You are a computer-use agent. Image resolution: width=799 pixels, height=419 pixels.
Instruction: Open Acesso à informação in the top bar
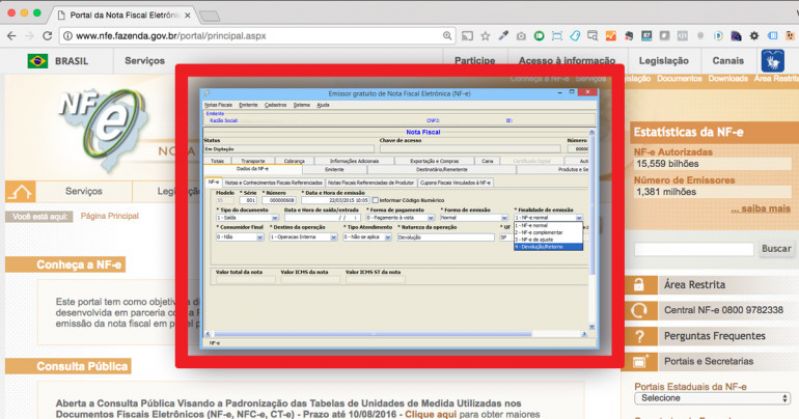click(x=567, y=61)
